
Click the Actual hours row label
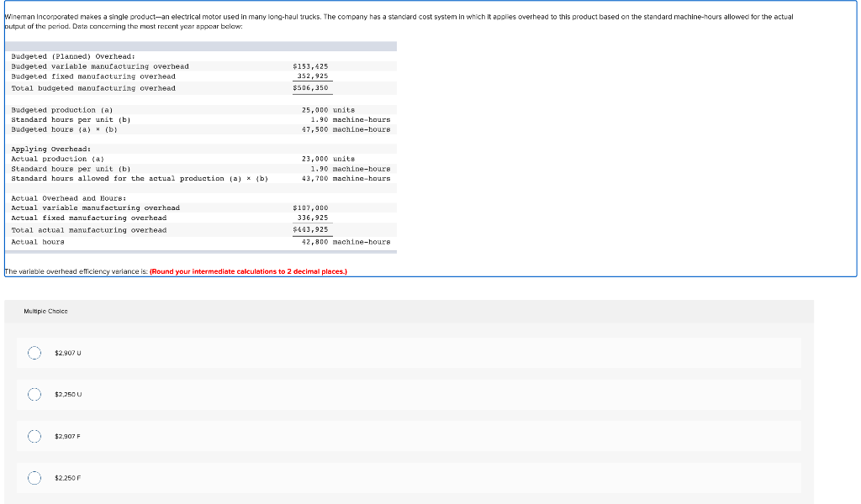pyautogui.click(x=38, y=242)
